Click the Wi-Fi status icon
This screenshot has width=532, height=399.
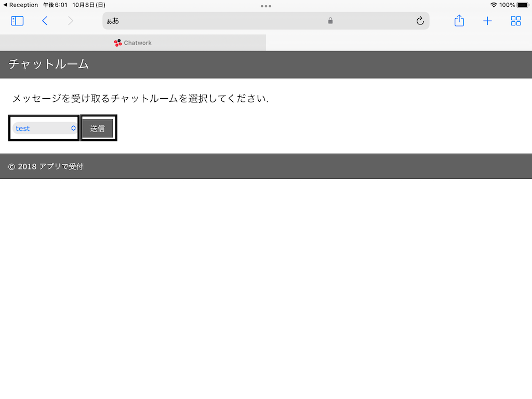[494, 5]
